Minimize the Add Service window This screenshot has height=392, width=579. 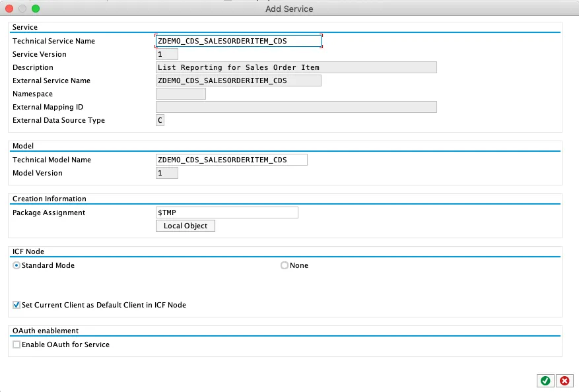point(22,9)
